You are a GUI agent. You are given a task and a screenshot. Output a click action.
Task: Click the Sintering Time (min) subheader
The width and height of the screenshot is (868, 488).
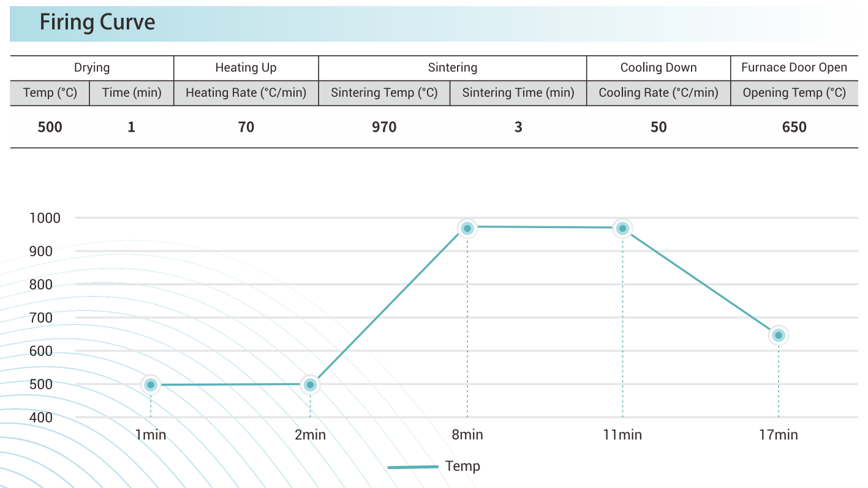click(x=518, y=93)
